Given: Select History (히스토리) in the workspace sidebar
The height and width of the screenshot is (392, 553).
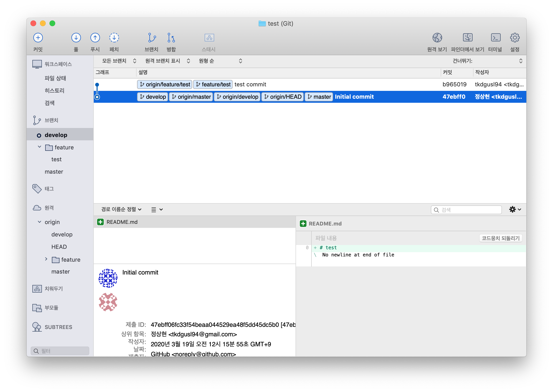Looking at the screenshot, I should (54, 91).
